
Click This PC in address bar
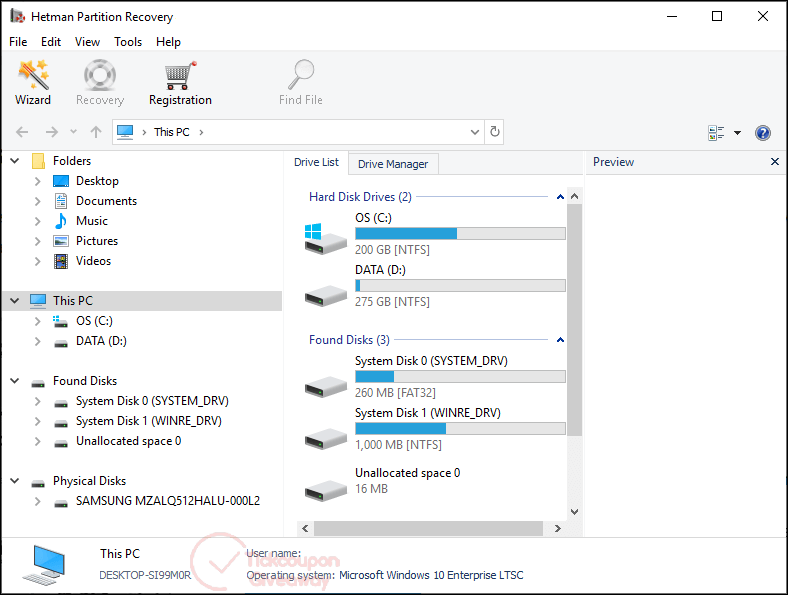171,132
